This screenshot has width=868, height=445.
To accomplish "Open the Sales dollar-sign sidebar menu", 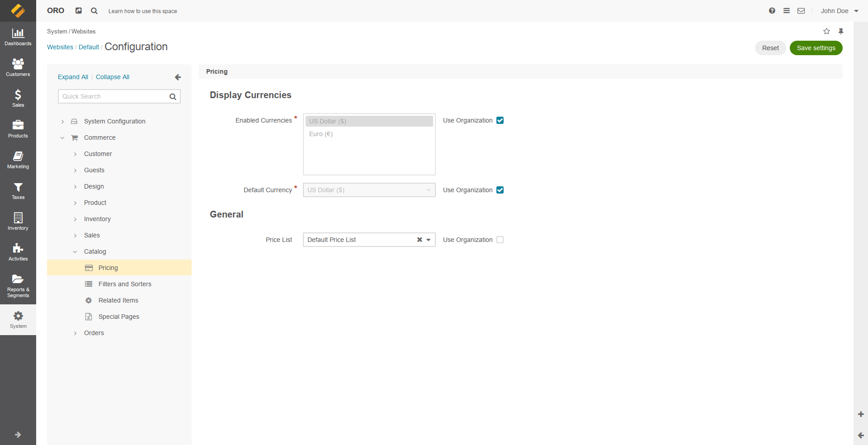I will click(18, 99).
